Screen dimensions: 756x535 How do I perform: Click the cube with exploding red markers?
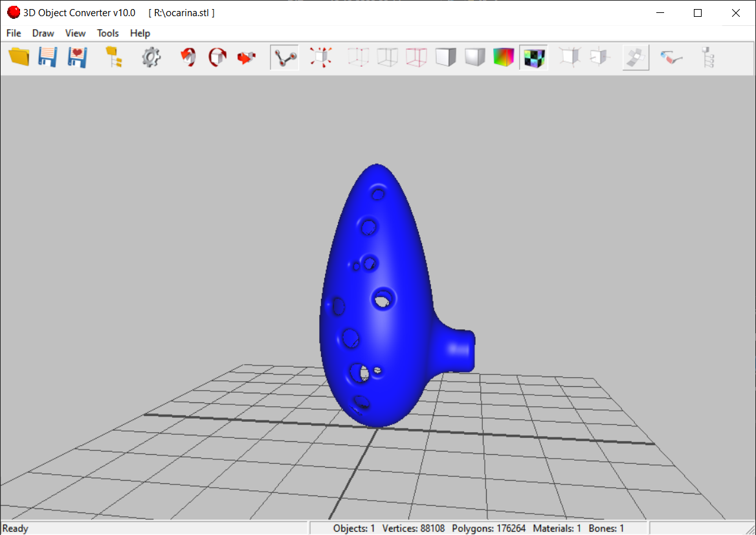coord(320,57)
